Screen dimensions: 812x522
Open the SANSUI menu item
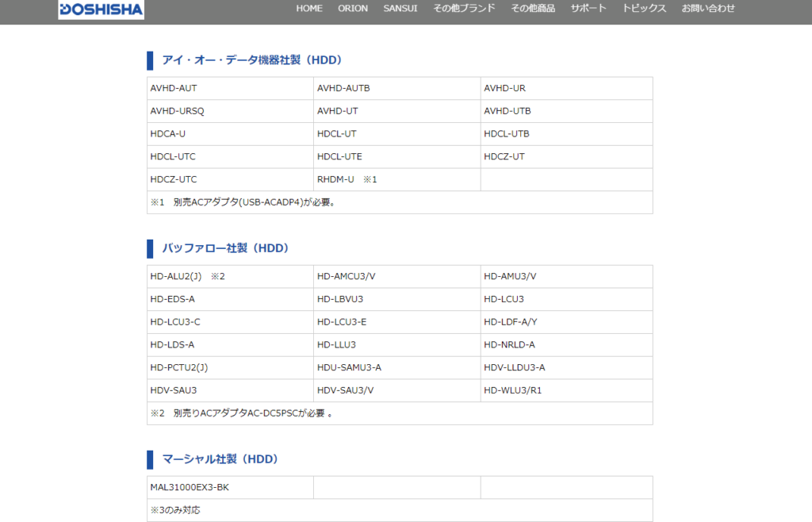pos(400,8)
